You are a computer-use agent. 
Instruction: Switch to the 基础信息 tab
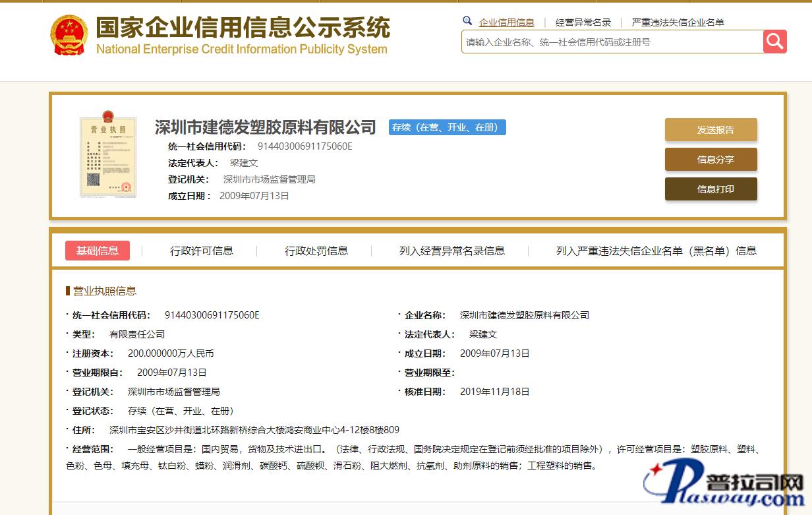[98, 251]
